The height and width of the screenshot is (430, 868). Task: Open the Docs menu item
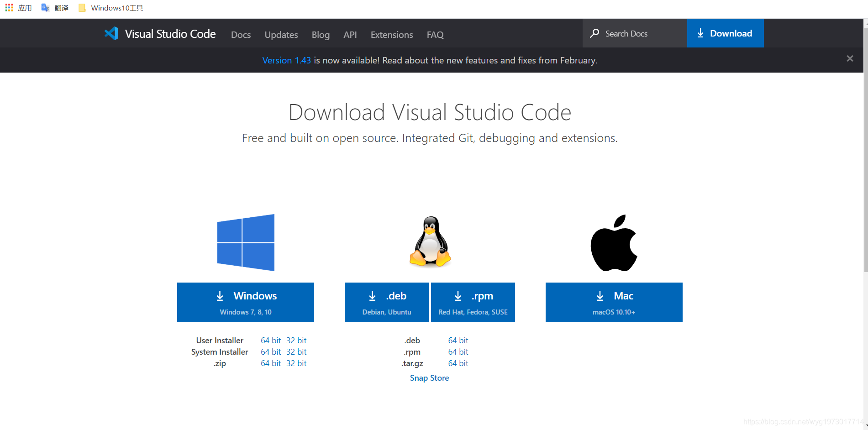point(241,35)
